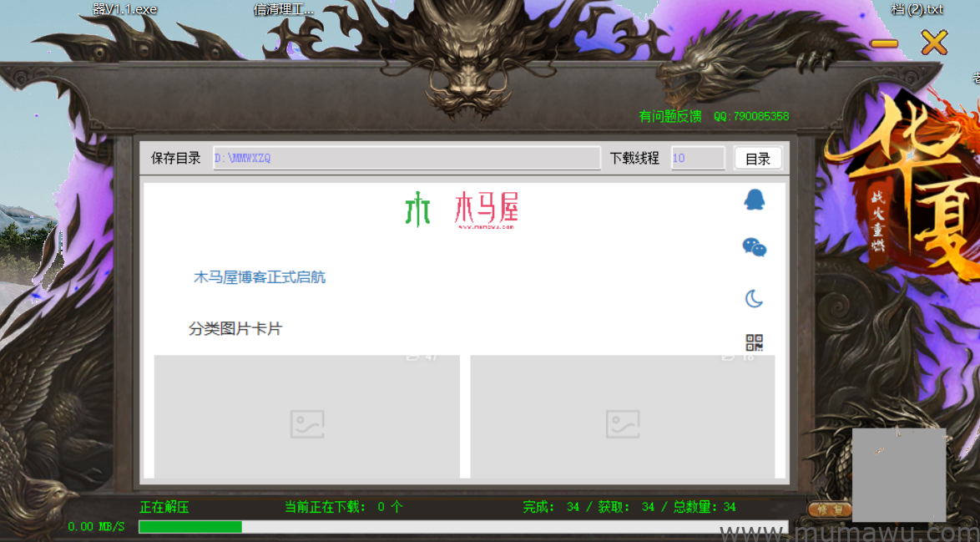The height and width of the screenshot is (542, 980).
Task: Click the WeChat chat bubble icon
Action: (x=754, y=247)
